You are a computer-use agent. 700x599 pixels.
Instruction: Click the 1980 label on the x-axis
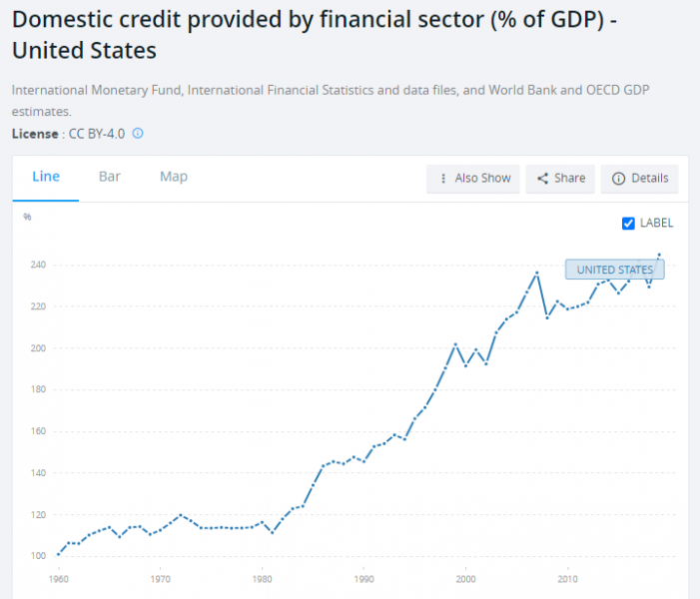263,578
